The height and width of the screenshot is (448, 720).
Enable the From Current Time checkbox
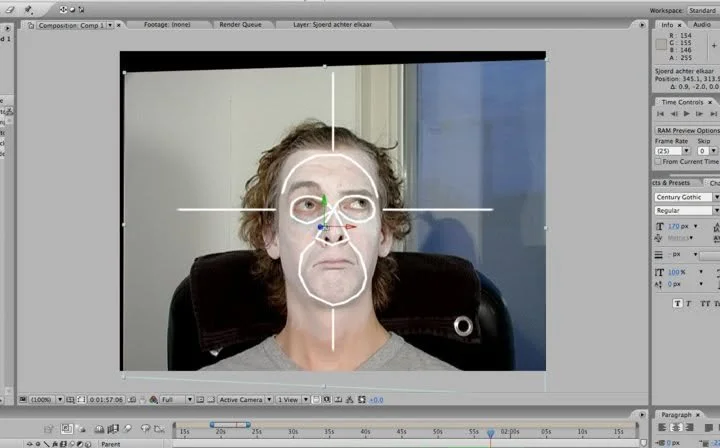coord(658,162)
